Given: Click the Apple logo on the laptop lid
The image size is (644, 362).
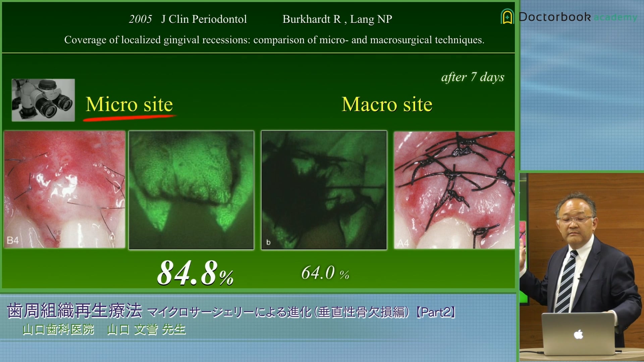Looking at the screenshot, I should point(579,334).
